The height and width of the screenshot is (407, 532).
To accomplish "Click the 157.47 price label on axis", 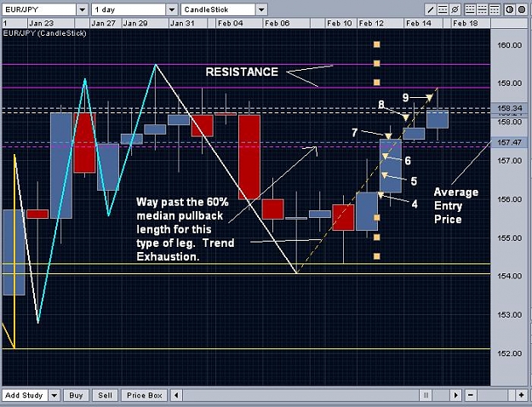I will (x=509, y=142).
